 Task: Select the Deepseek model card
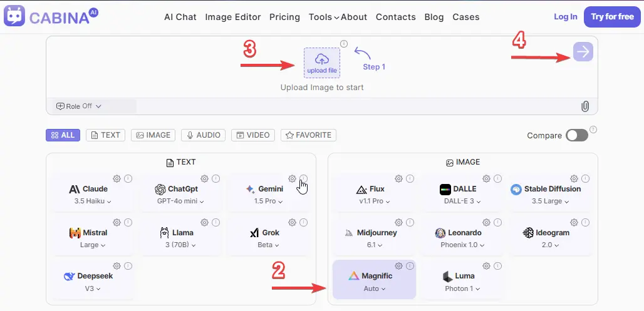click(x=93, y=280)
